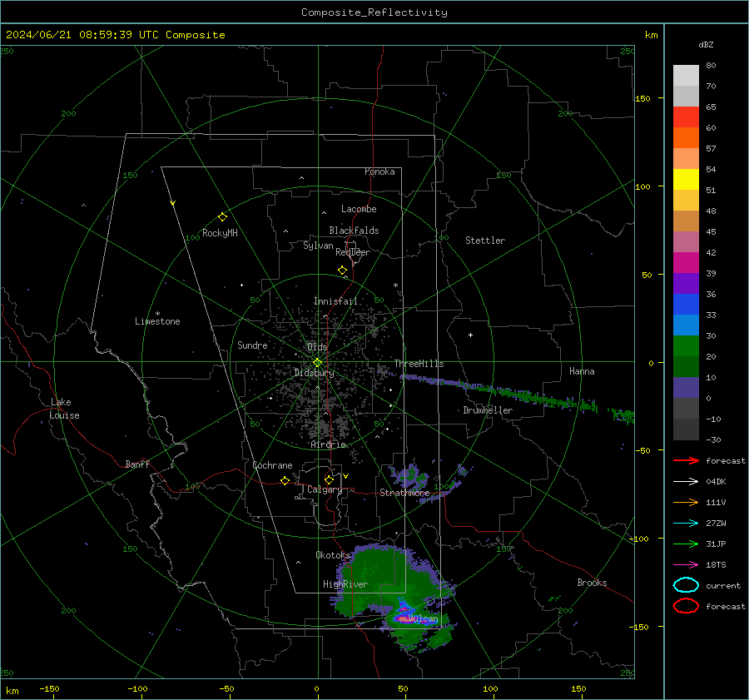
Task: Click the Olds town label
Action: 317,347
